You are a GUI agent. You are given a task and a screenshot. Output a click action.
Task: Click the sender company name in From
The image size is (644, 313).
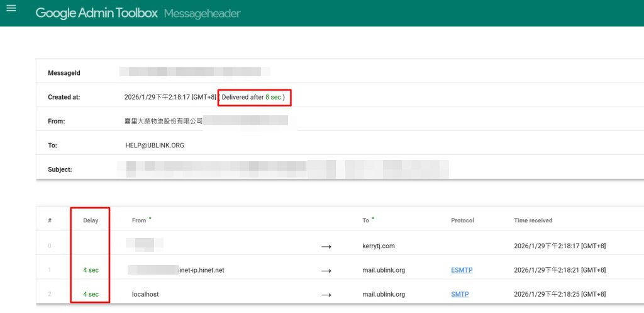pos(164,122)
